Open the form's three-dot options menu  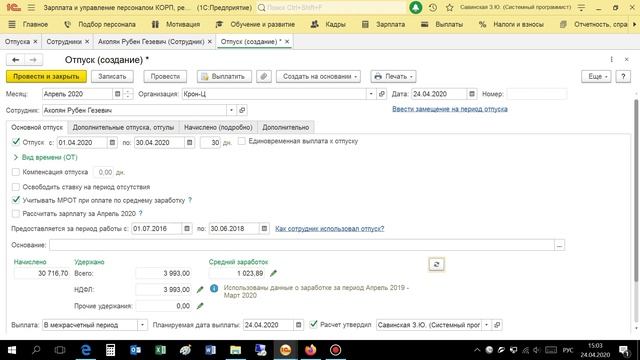[x=611, y=60]
